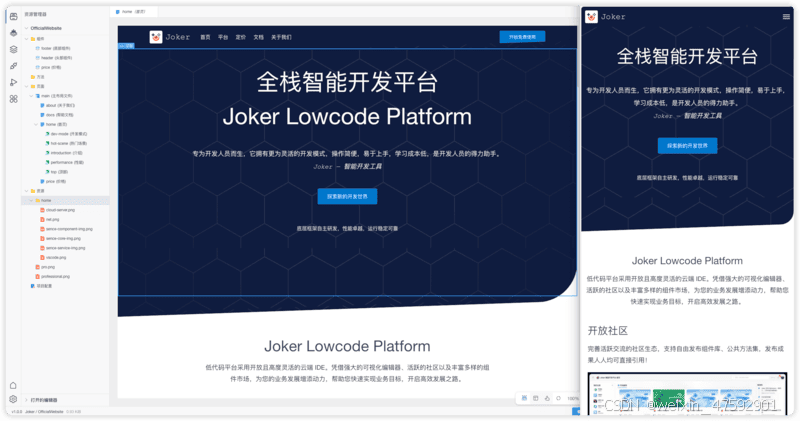
Task: Collapse the OfficialWebsite project root
Action: tap(26, 28)
